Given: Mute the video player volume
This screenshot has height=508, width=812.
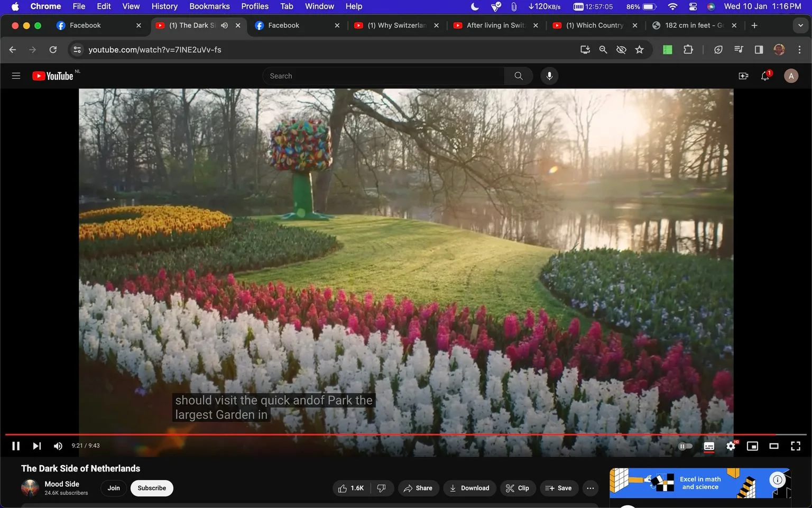Looking at the screenshot, I should [x=58, y=446].
